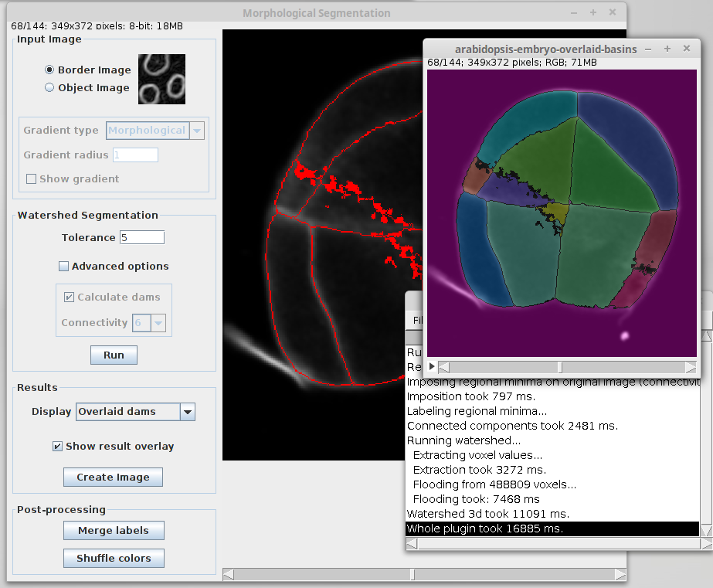This screenshot has width=713, height=588.
Task: Select the Border Image radio button
Action: click(x=49, y=70)
